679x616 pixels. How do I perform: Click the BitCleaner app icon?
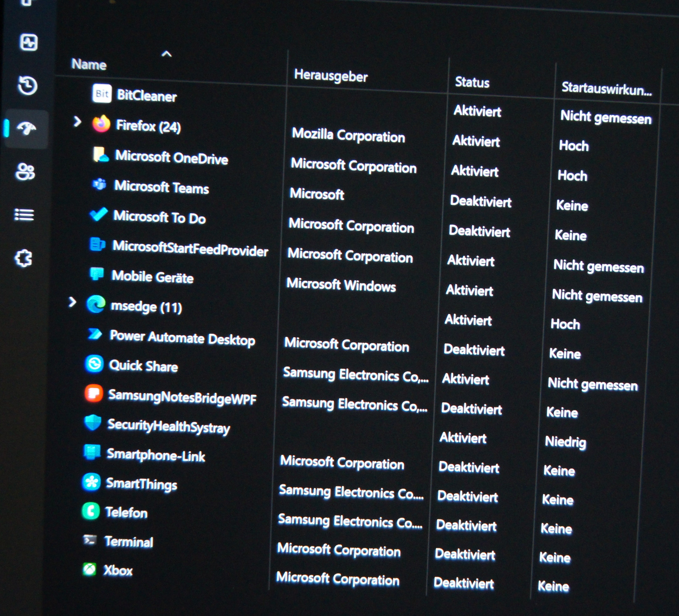point(102,93)
